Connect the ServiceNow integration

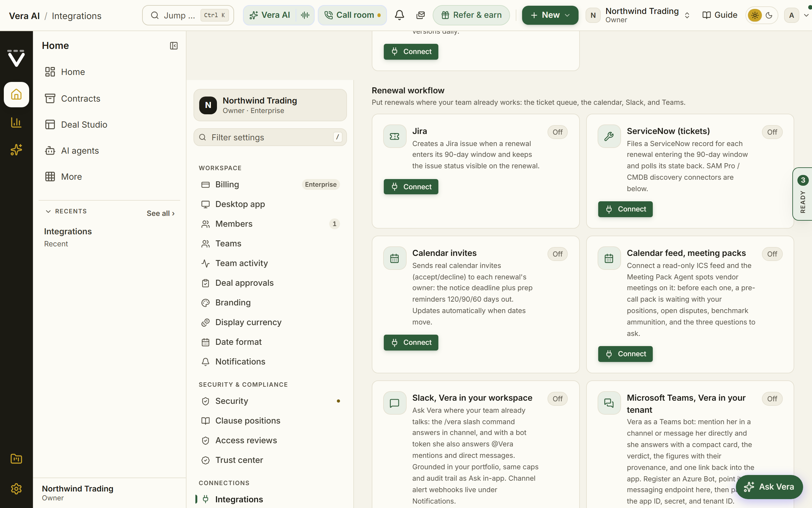pyautogui.click(x=625, y=209)
